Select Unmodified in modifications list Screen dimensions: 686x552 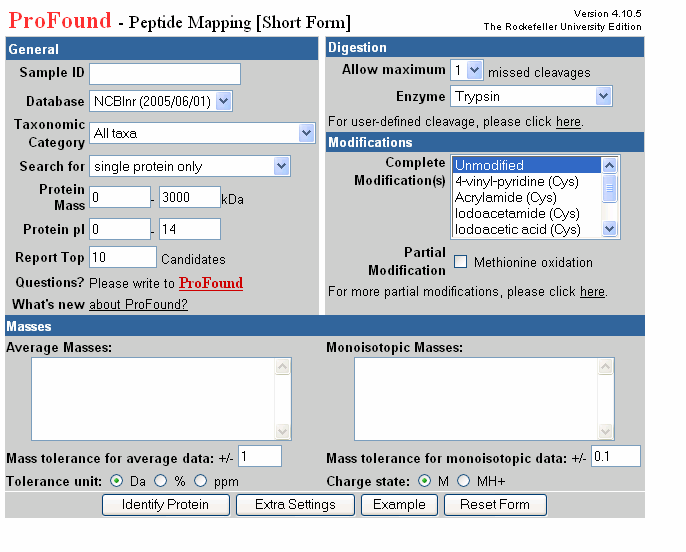click(527, 165)
